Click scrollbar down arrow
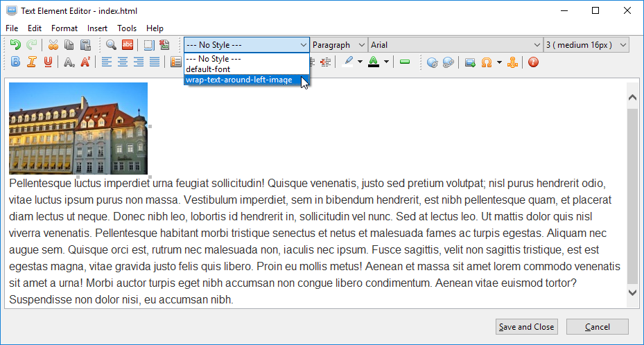 point(632,292)
